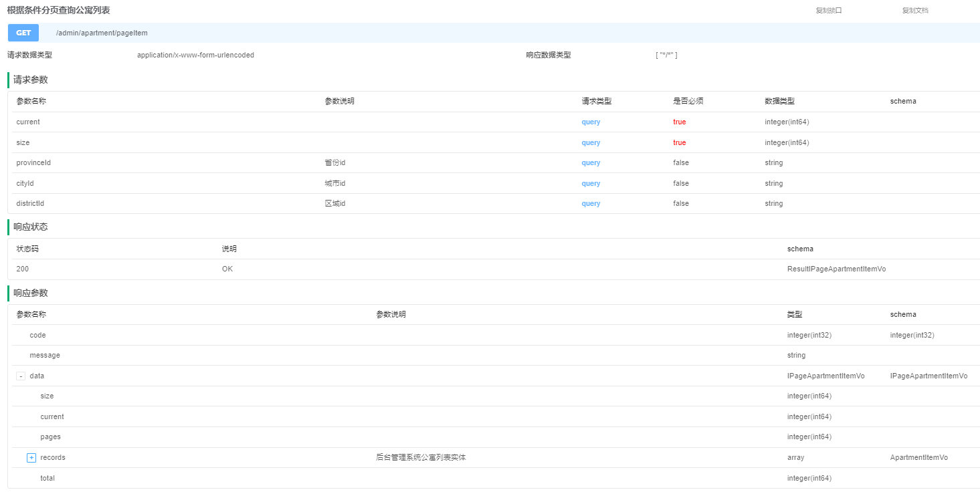Viewport: 980px width, 494px height.
Task: Click the districtId parameter name
Action: 30,204
